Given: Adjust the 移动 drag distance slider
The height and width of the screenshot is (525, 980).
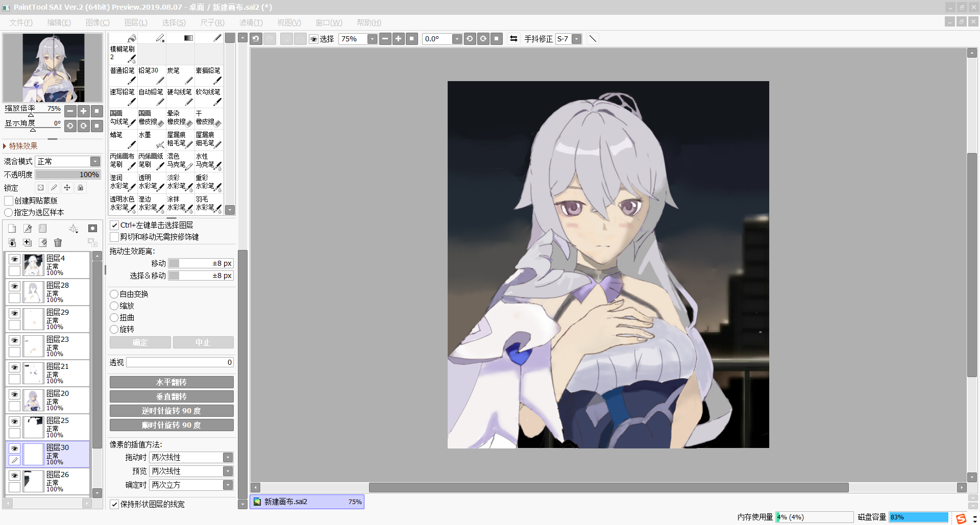Looking at the screenshot, I should [x=201, y=263].
